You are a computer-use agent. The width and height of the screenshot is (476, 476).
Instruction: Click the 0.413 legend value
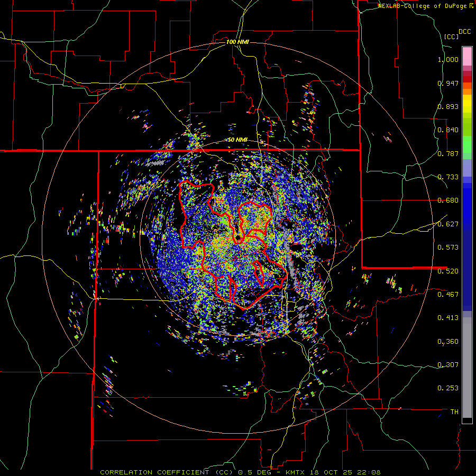(448, 318)
